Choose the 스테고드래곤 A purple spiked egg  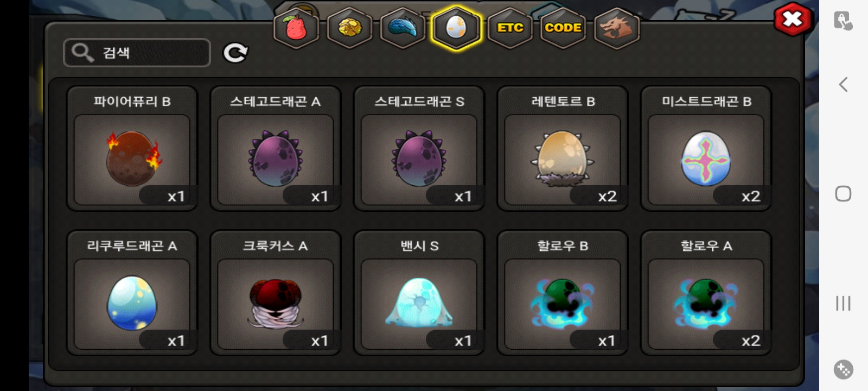(276, 148)
